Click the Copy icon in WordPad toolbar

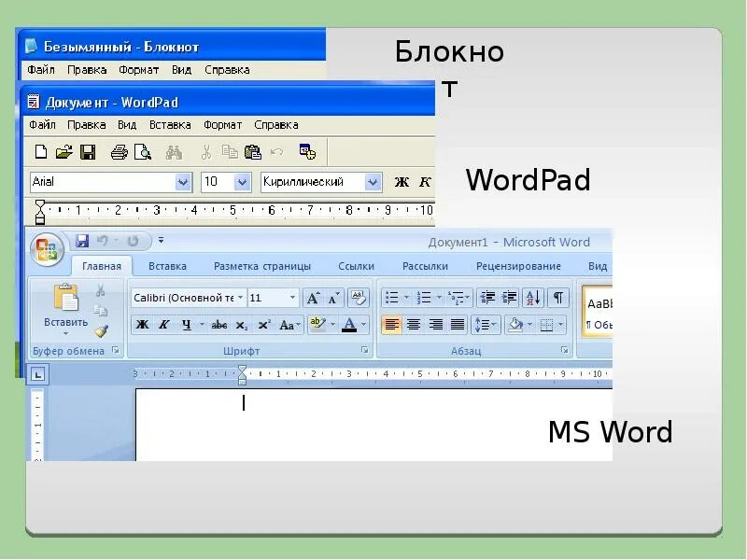point(230,152)
